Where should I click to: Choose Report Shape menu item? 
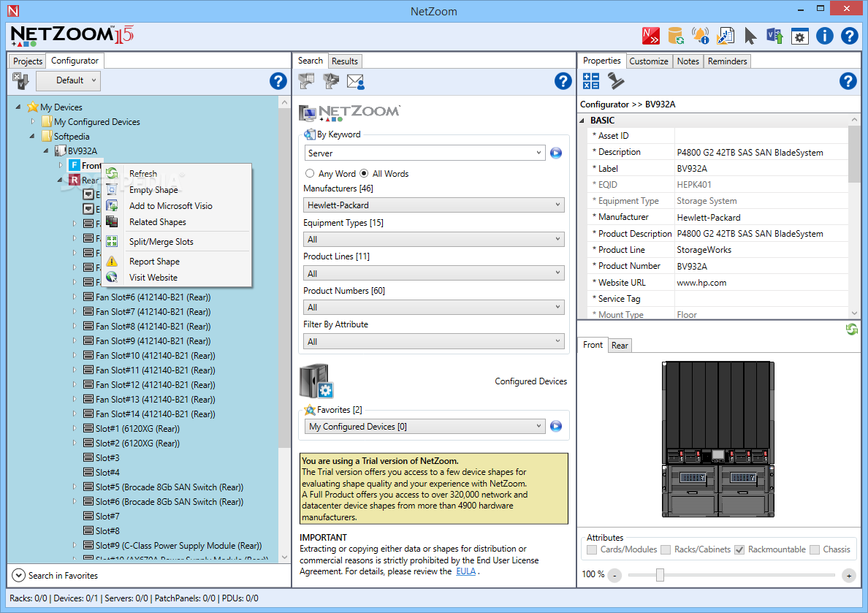point(176,262)
